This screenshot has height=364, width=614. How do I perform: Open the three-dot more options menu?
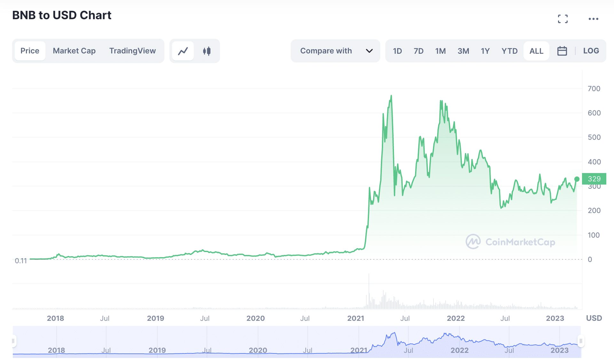[x=593, y=19]
